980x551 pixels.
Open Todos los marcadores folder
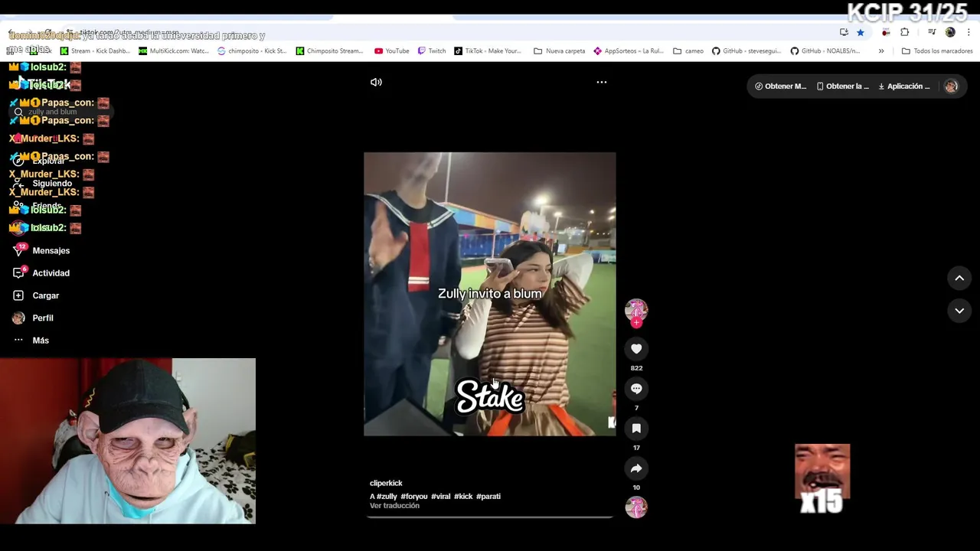937,51
